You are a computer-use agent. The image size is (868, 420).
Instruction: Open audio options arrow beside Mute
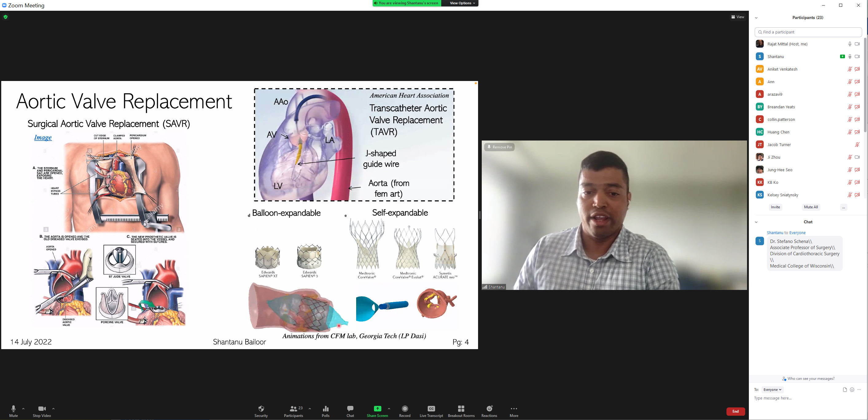[x=23, y=409]
